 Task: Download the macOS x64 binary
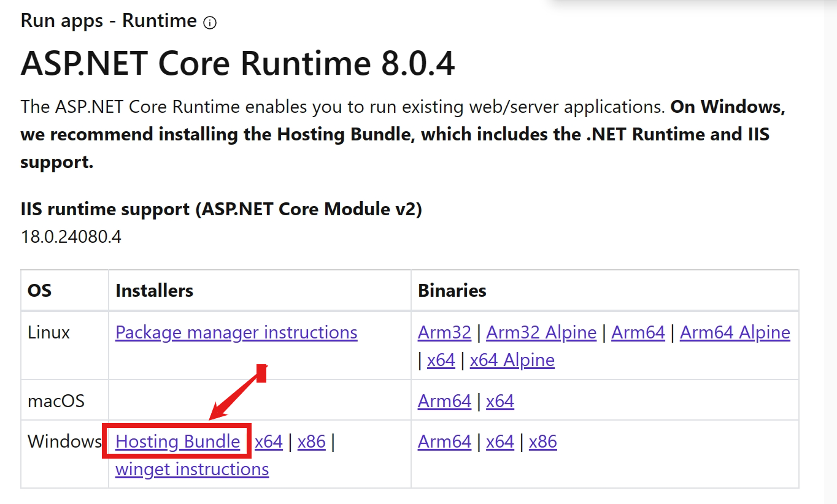[x=499, y=400]
